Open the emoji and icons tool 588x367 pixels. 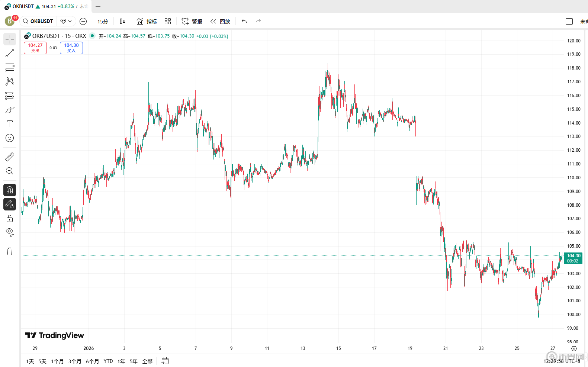(10, 138)
